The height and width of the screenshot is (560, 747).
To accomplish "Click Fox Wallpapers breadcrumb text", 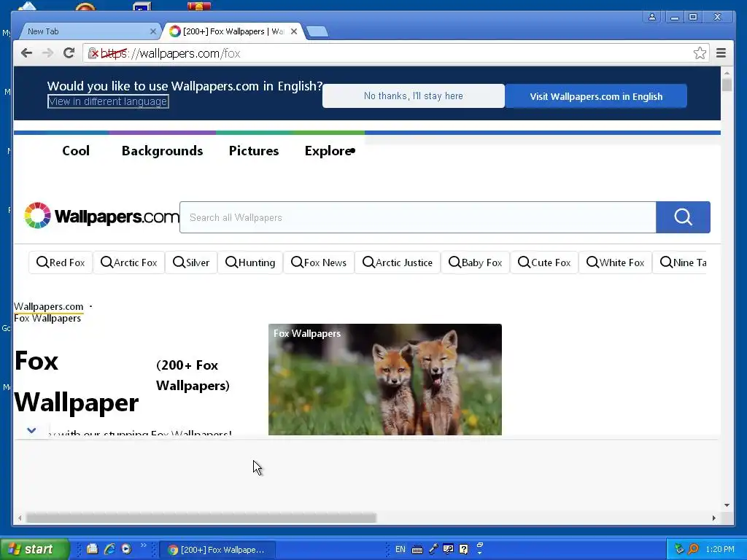I will 47,319.
